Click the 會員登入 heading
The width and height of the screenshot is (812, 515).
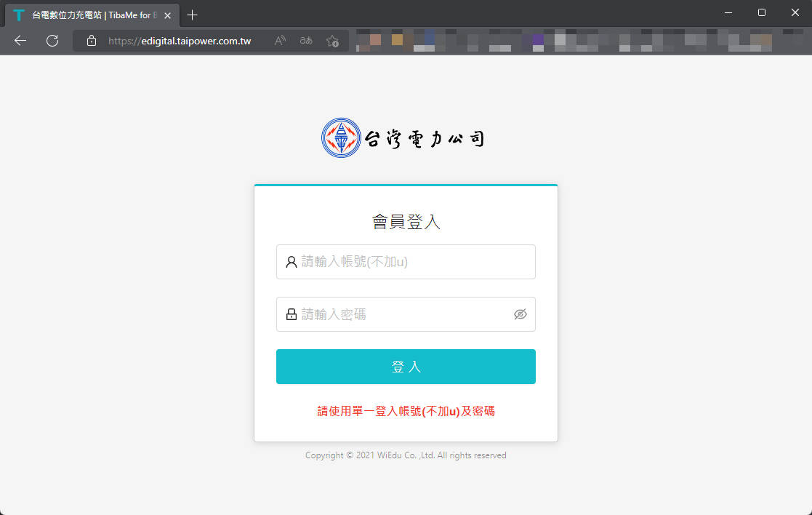pyautogui.click(x=406, y=222)
